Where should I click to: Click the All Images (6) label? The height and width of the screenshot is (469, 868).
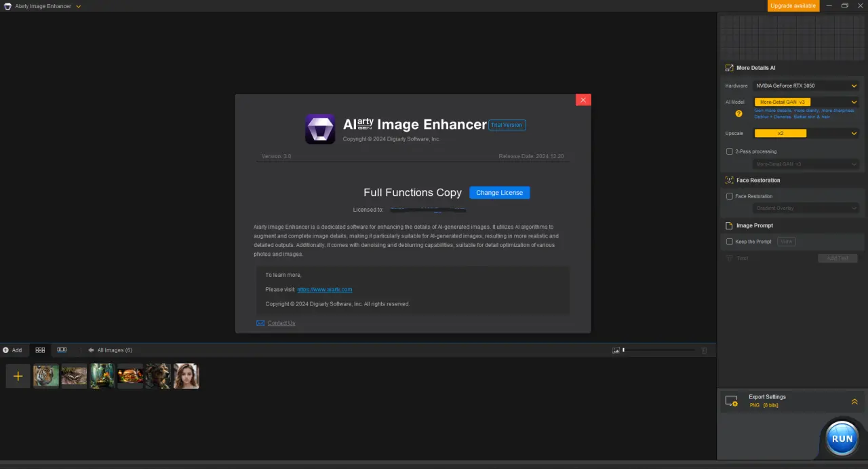[x=115, y=350]
